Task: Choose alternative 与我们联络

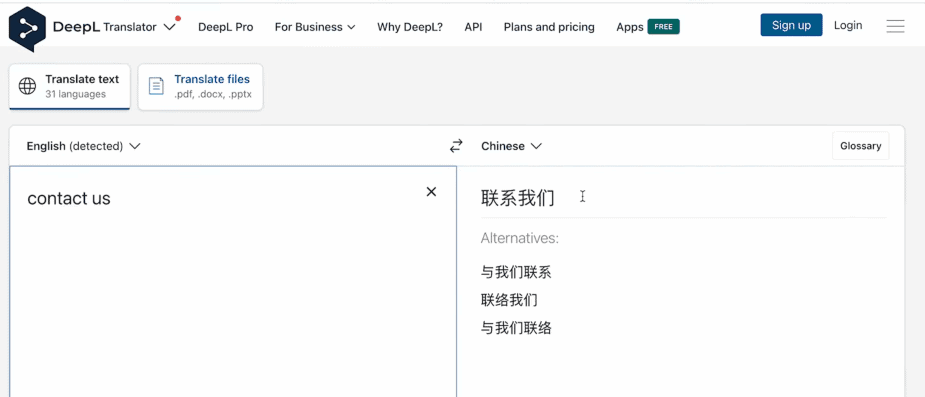Action: (516, 327)
